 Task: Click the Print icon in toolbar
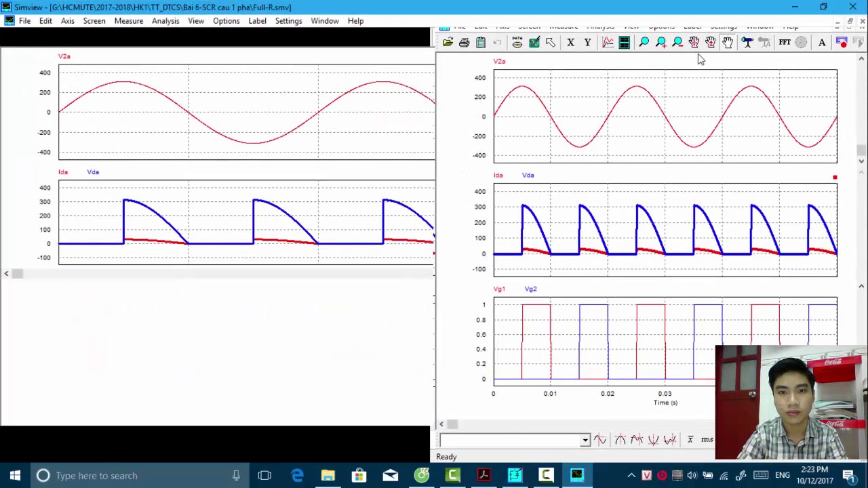pyautogui.click(x=464, y=43)
